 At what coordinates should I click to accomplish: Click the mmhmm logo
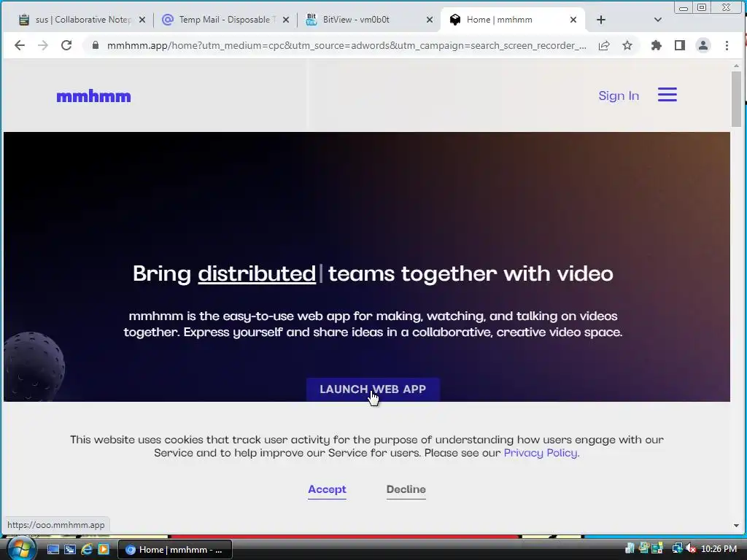tap(93, 96)
